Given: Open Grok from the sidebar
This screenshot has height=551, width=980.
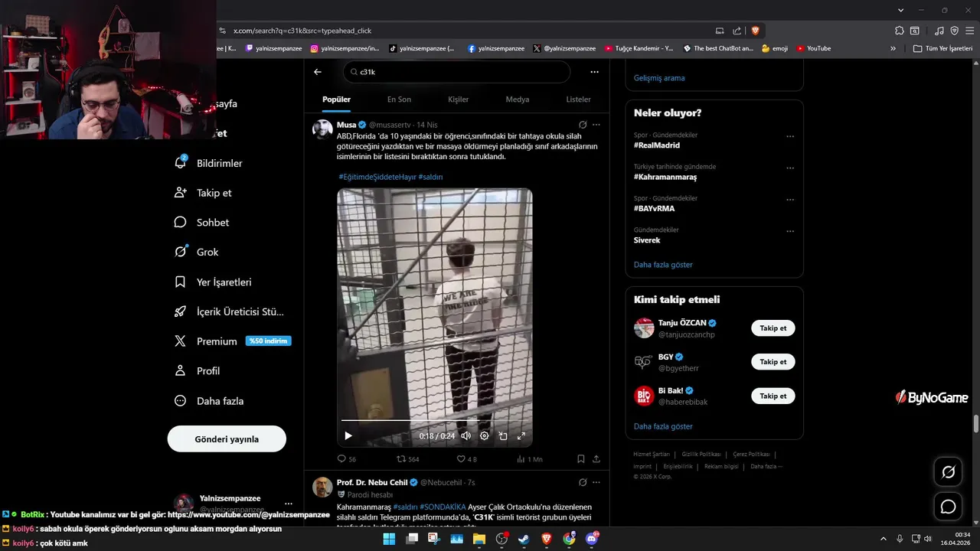Looking at the screenshot, I should (x=197, y=252).
